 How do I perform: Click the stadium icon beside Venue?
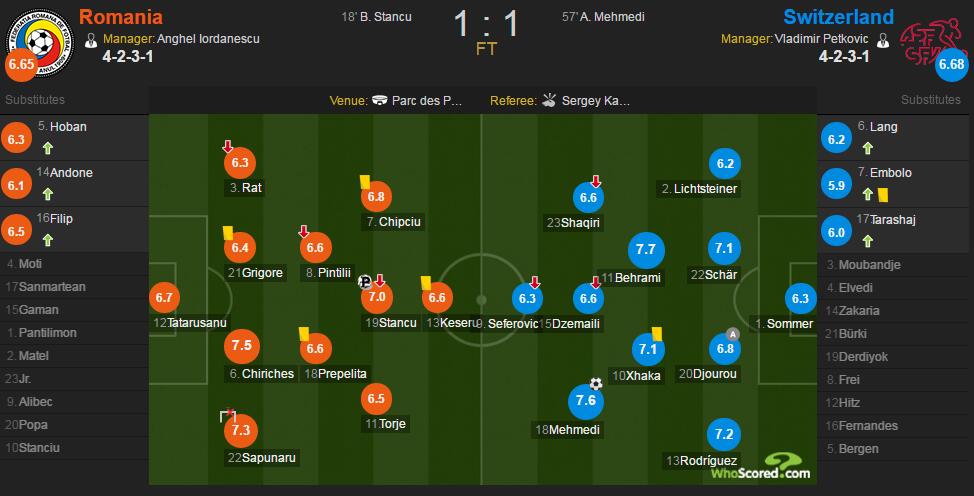(x=380, y=101)
